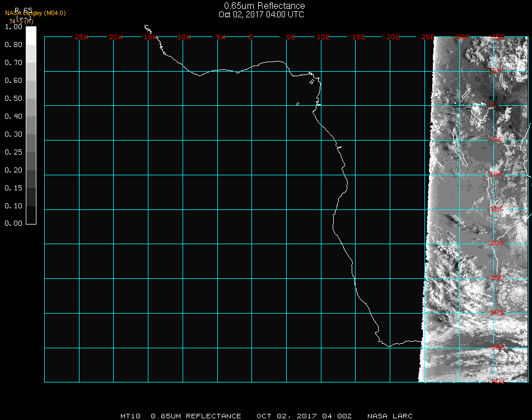This screenshot has height=420, width=532.
Task: Click the 5W longitude label
Action: click(x=221, y=37)
